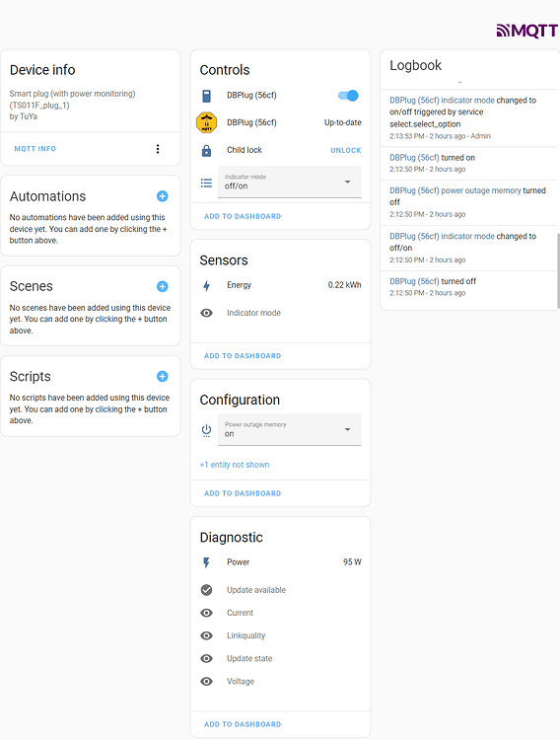Add Configuration to dashboard
The width and height of the screenshot is (560, 740).
click(243, 493)
